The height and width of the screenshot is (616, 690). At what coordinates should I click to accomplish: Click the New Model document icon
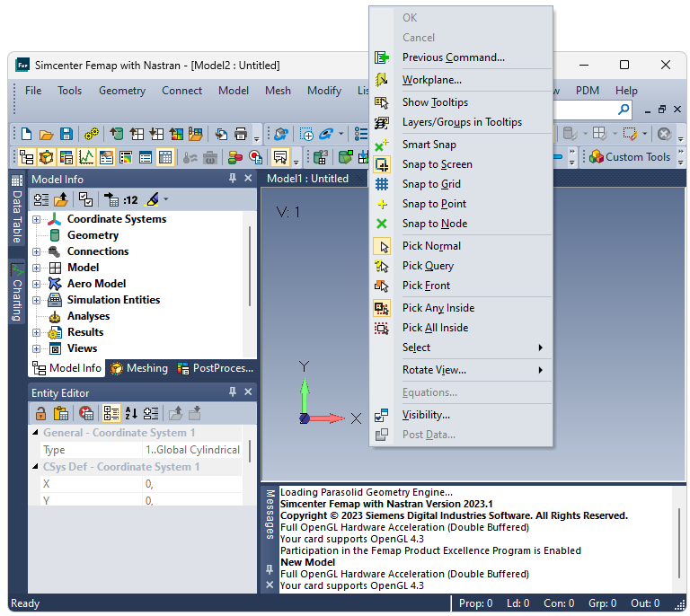[26, 134]
